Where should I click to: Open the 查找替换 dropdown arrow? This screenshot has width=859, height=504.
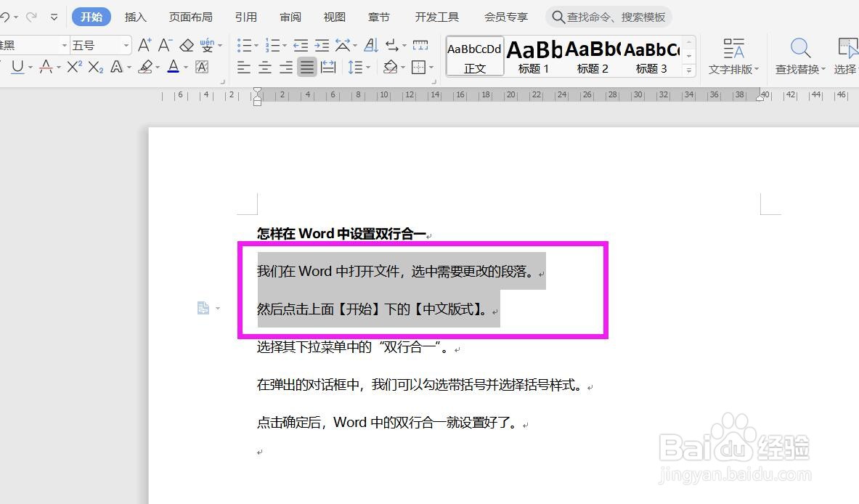(x=823, y=69)
